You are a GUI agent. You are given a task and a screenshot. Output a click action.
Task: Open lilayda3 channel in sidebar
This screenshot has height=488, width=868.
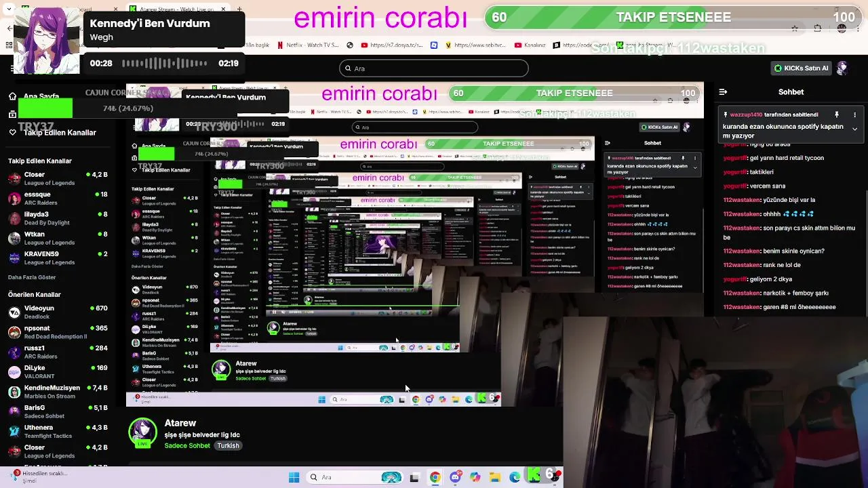point(58,218)
